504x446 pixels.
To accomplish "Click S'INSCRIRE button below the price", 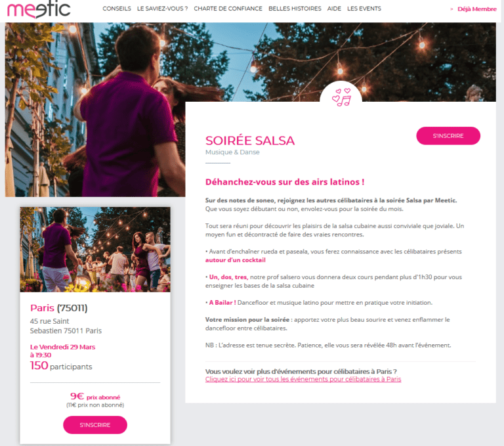I will 95,425.
